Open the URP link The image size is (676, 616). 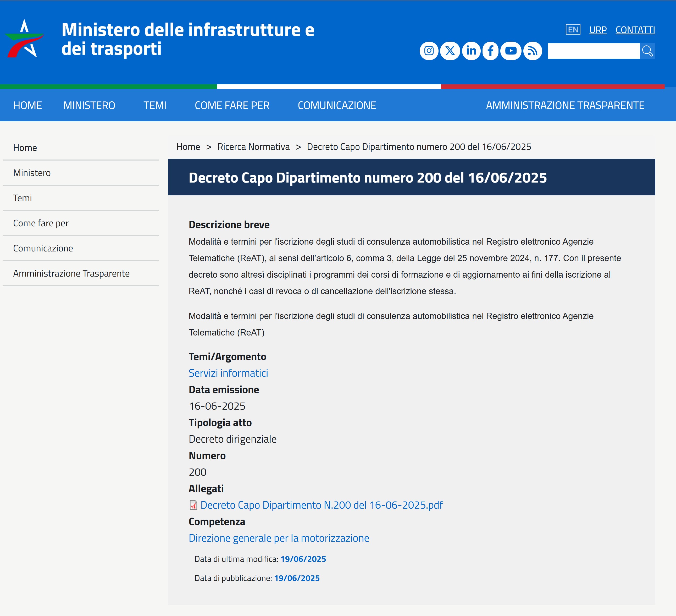click(x=598, y=30)
